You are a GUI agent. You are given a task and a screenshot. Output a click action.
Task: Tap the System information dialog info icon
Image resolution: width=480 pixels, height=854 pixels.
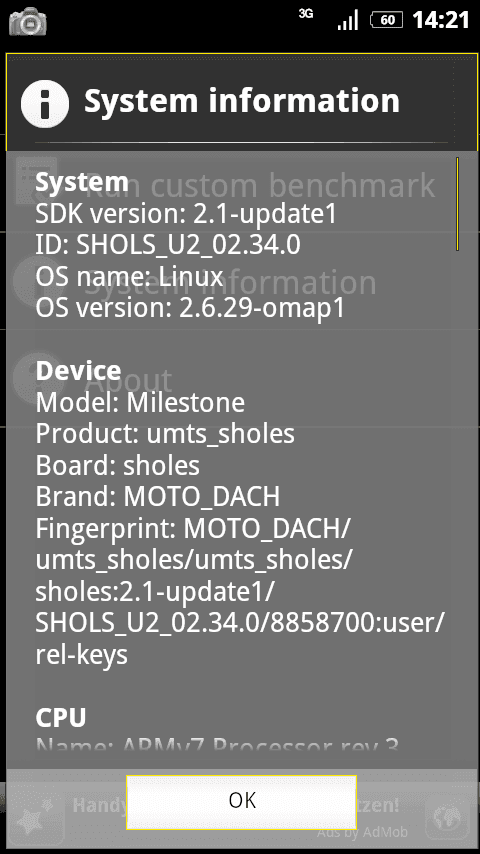tap(45, 103)
